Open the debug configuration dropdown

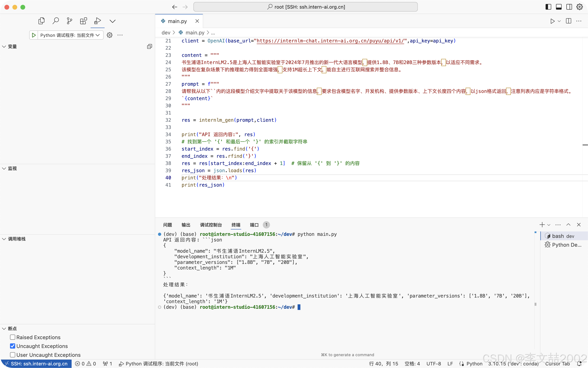[98, 35]
